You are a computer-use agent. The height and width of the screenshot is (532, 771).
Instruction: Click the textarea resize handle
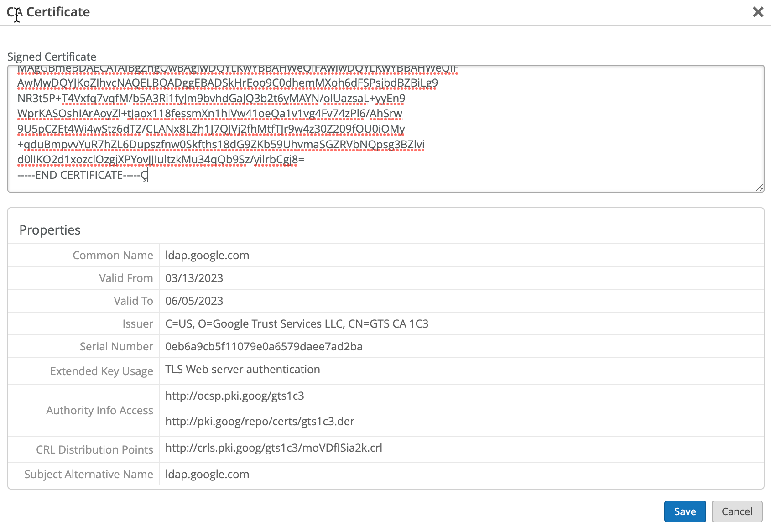759,188
